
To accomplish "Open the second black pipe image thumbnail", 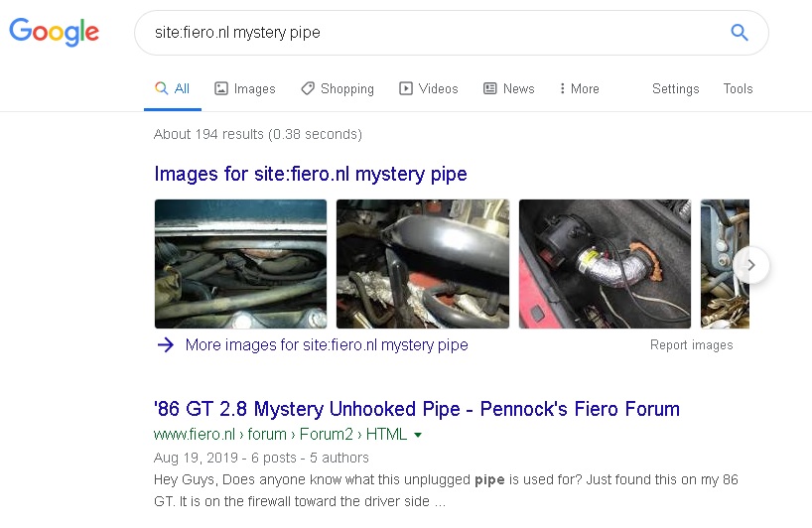I will pos(423,264).
